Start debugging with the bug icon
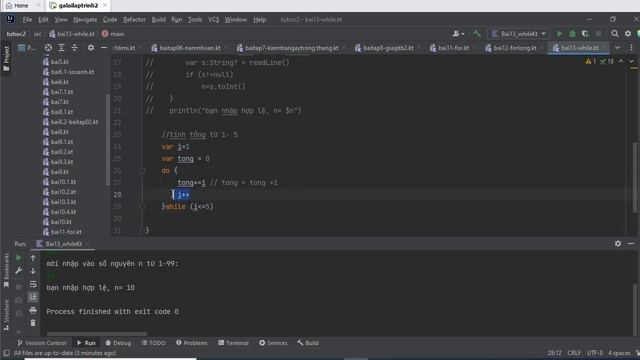The width and height of the screenshot is (640, 360). point(572,34)
